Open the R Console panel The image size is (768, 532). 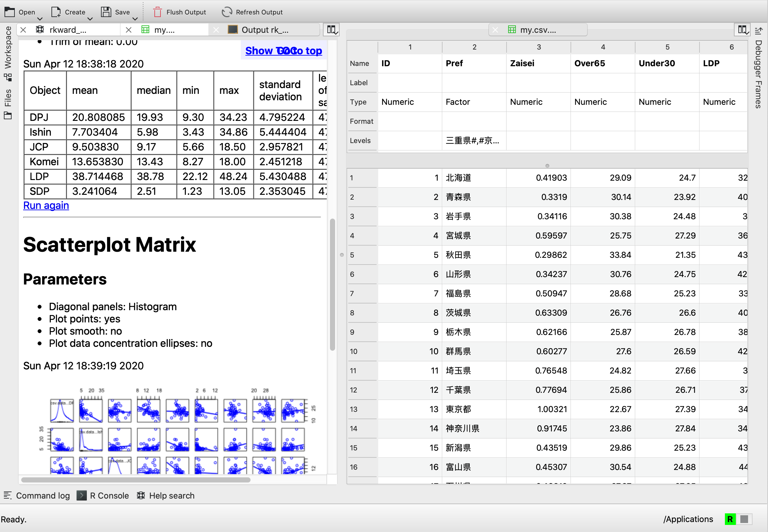(x=103, y=495)
